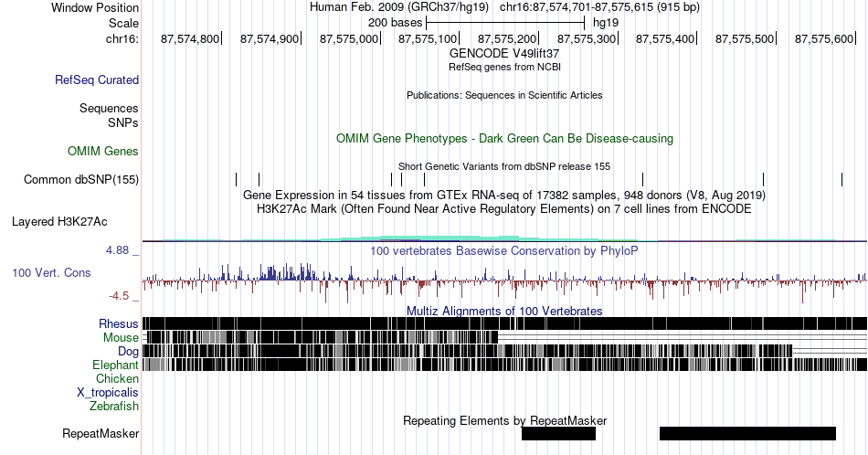This screenshot has height=455, width=868.
Task: Click the Sequences track label
Action: [x=109, y=108]
